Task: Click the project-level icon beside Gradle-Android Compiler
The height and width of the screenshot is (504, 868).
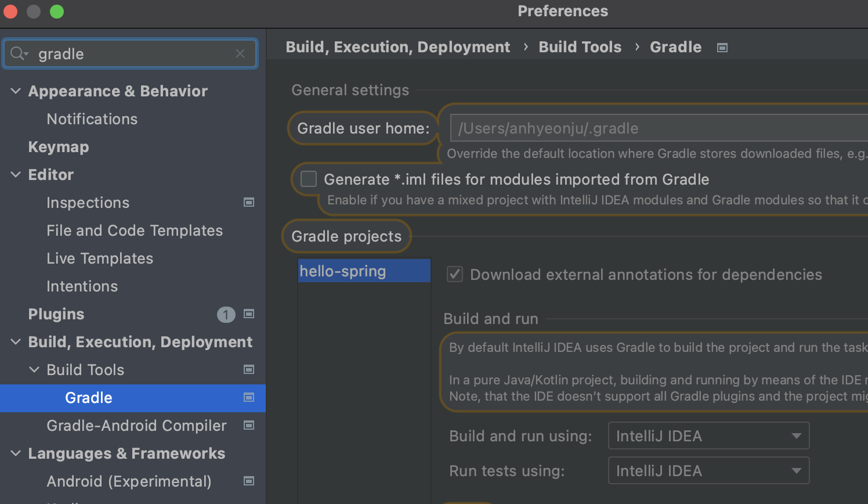Action: [x=249, y=426]
